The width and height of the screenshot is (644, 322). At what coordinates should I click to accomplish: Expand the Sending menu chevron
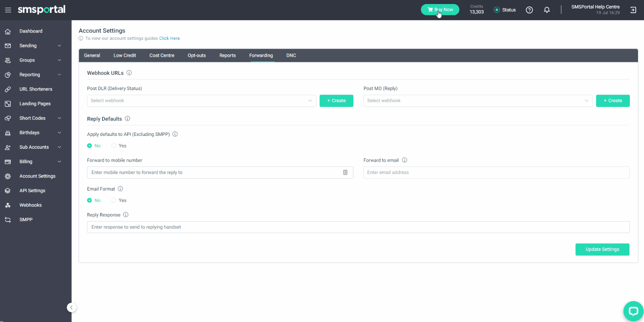[x=60, y=46]
